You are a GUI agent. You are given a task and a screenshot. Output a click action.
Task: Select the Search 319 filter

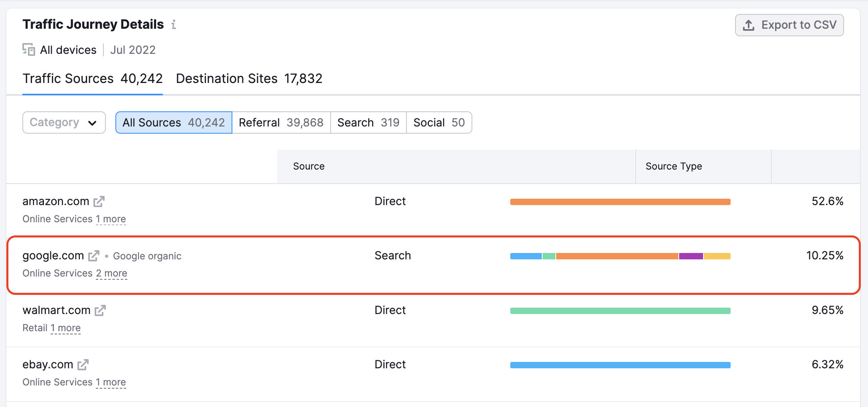[x=368, y=122]
